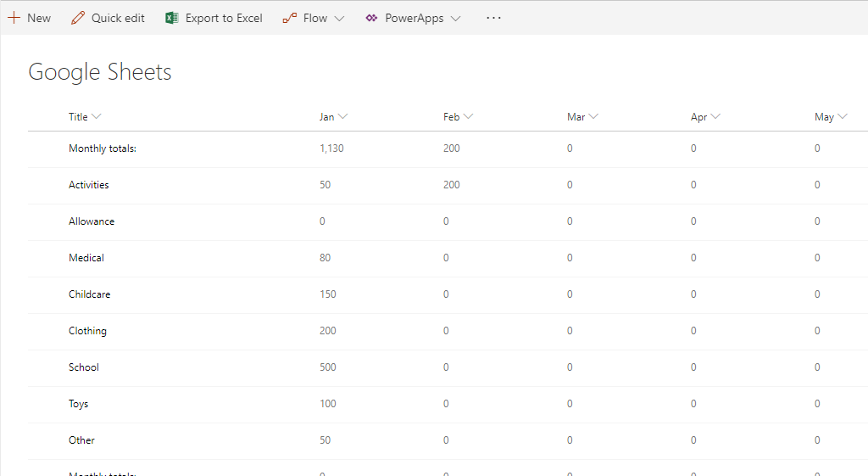
Task: Open the Childcare list item
Action: coord(89,294)
